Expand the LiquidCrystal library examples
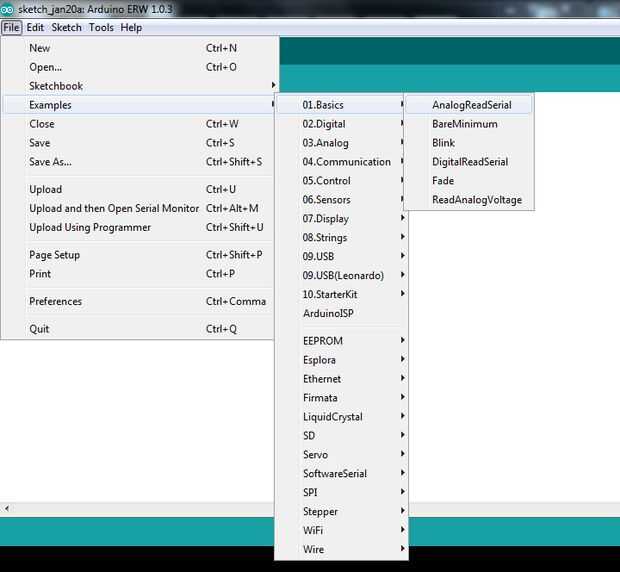The width and height of the screenshot is (620, 572). tap(341, 417)
